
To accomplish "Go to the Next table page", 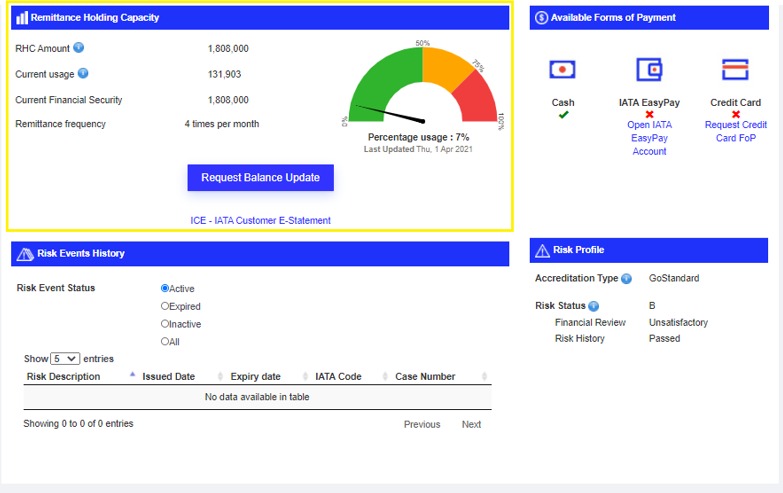I will coord(471,424).
